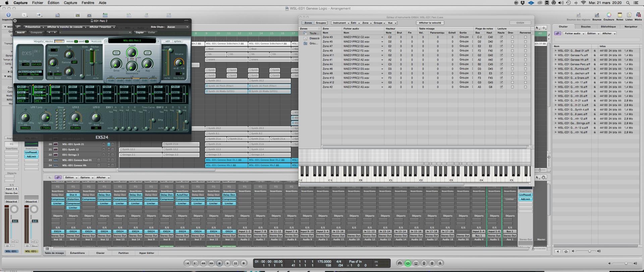644x272 pixels.
Task: Show the Listes panel
Action: pyautogui.click(x=629, y=15)
